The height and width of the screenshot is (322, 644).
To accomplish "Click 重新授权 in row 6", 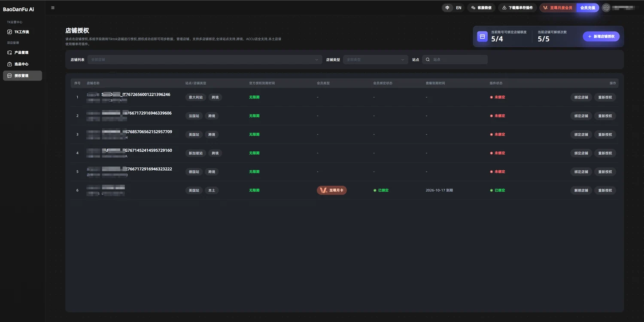I will click(x=605, y=190).
